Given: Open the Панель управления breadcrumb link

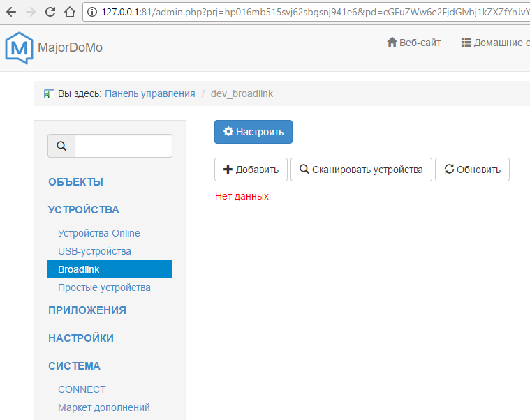Looking at the screenshot, I should click(x=149, y=93).
